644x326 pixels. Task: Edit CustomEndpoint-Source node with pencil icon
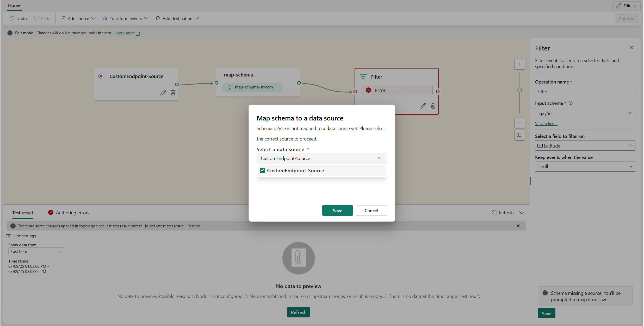[163, 92]
